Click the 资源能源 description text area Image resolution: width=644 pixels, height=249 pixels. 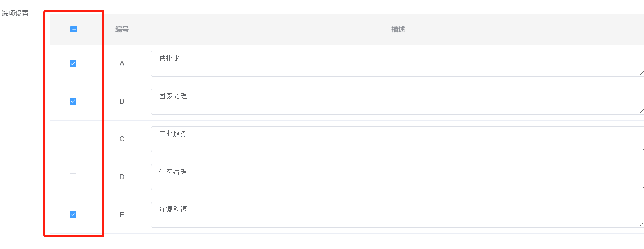pyautogui.click(x=396, y=215)
